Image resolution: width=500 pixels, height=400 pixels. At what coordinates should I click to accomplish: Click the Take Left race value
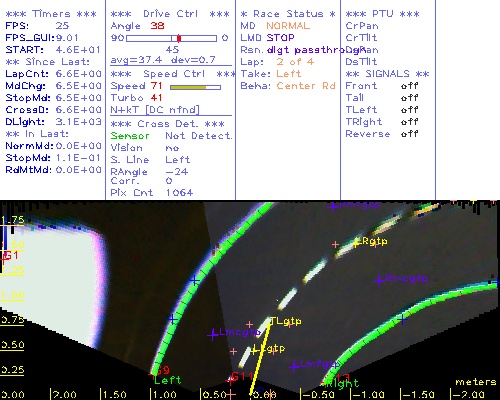[289, 74]
